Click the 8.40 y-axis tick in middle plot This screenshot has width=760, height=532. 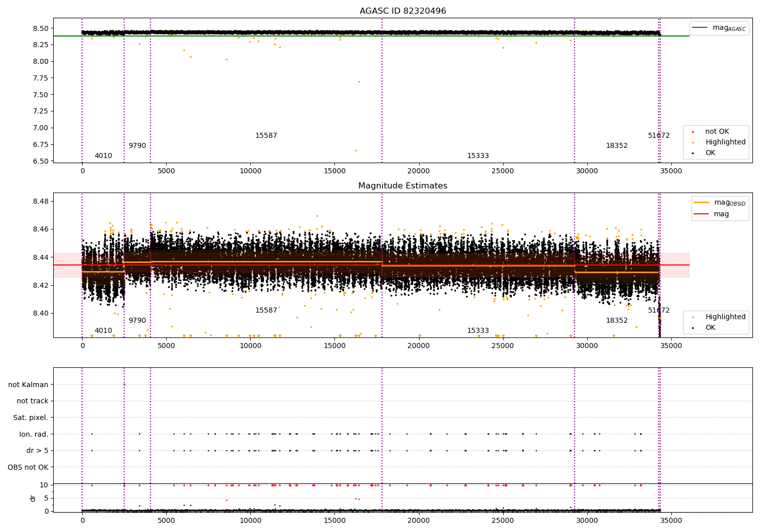(x=41, y=313)
